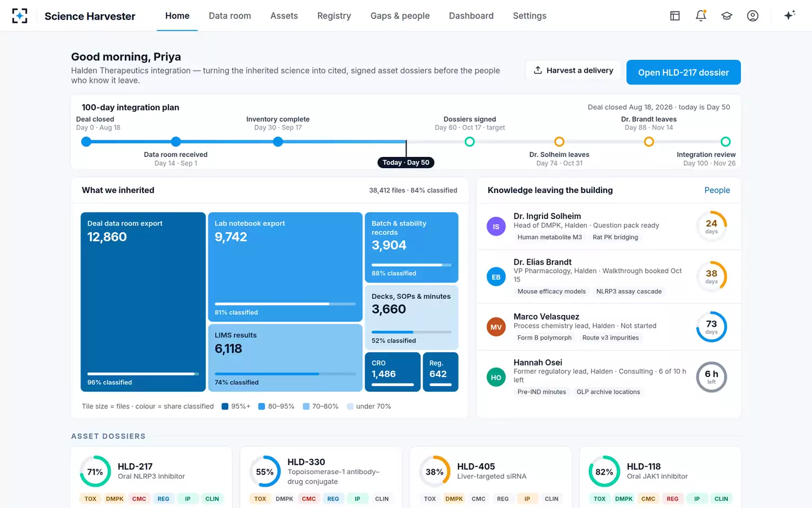Open the layout panel icon in header
This screenshot has height=508, width=812.
tap(675, 16)
